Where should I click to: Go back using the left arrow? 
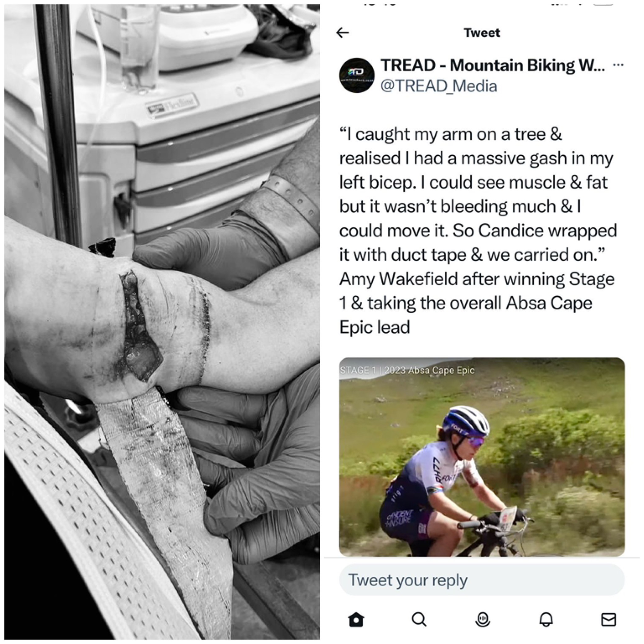[x=342, y=33]
